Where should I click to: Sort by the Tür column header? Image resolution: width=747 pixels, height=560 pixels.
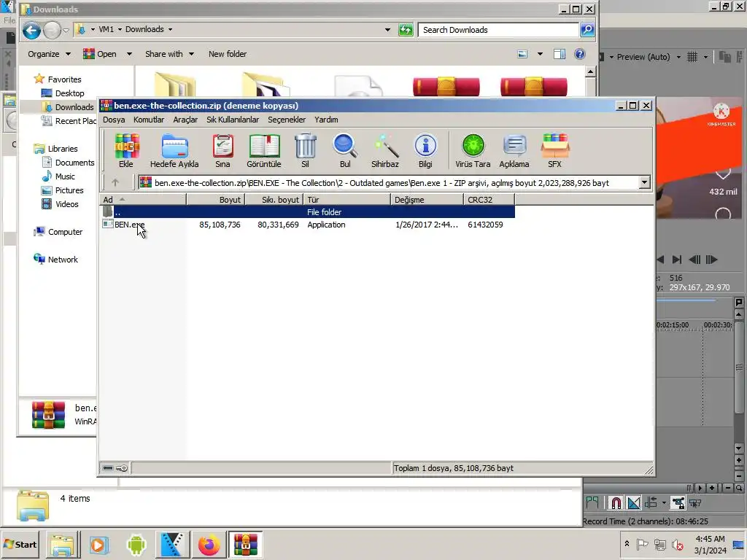[347, 200]
